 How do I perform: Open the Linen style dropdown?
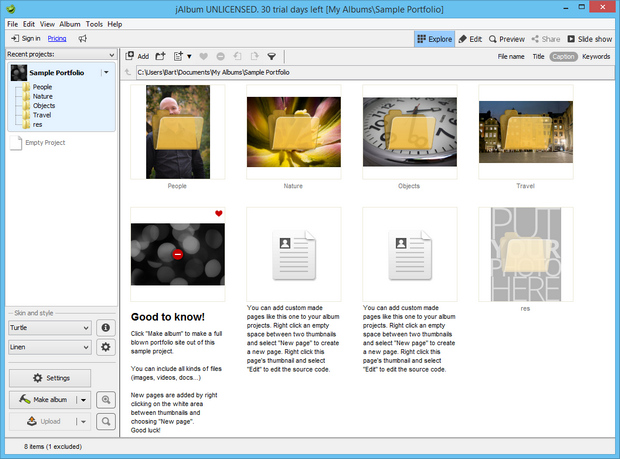(x=50, y=347)
